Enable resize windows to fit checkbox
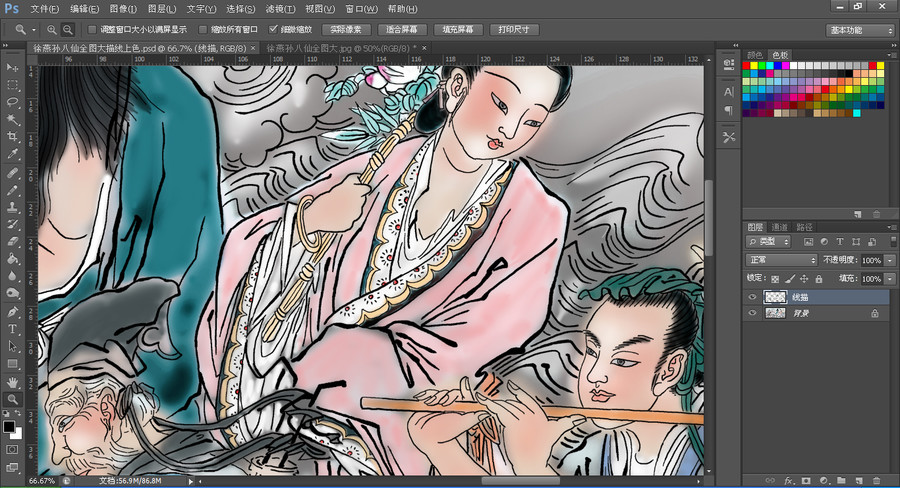This screenshot has height=488, width=900. point(92,29)
